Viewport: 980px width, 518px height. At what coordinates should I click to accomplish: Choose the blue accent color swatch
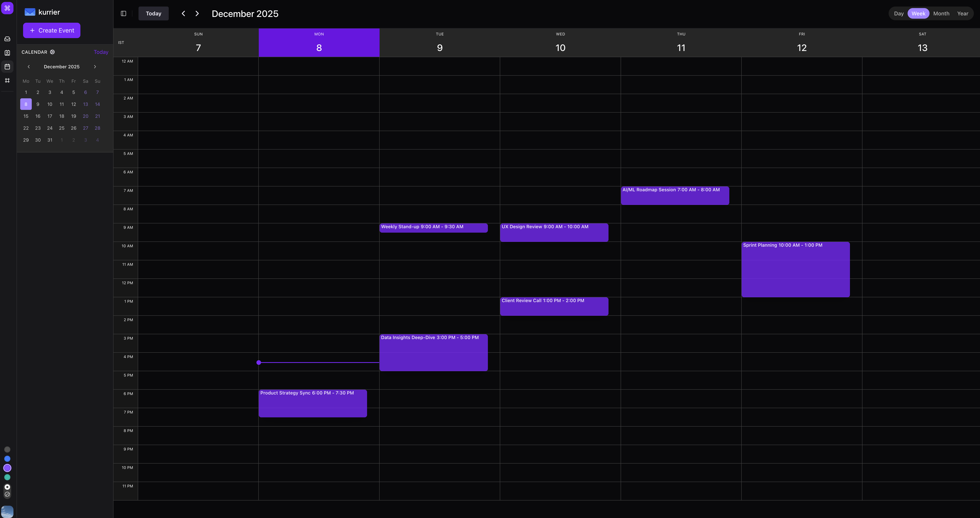click(x=7, y=459)
